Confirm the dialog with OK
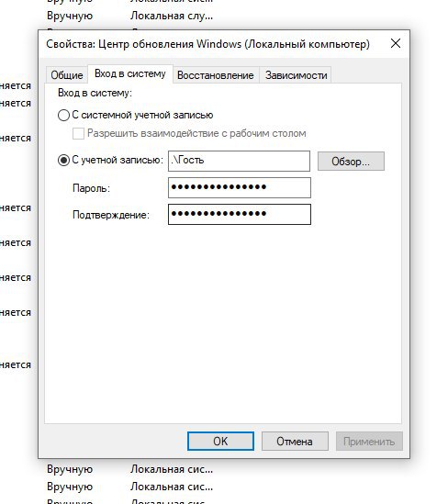Screen dimensions: 448x504 coord(220,442)
